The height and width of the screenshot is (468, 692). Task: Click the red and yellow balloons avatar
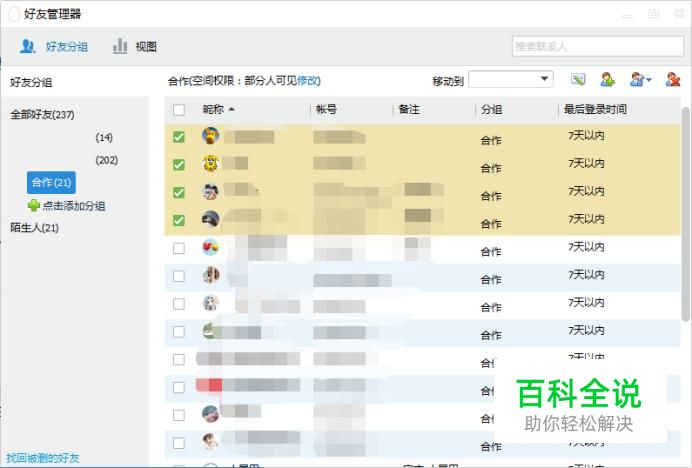pyautogui.click(x=211, y=247)
